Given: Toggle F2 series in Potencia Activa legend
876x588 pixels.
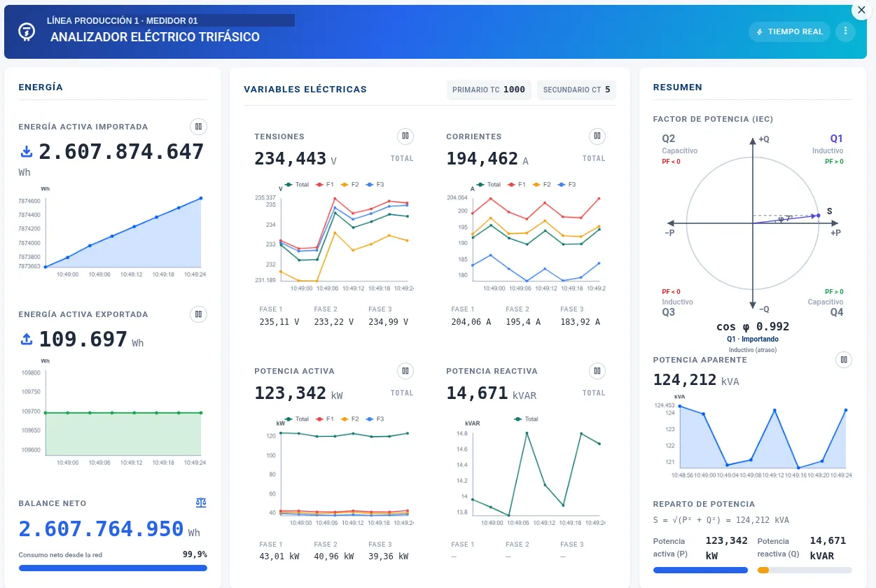Looking at the screenshot, I should click(349, 419).
